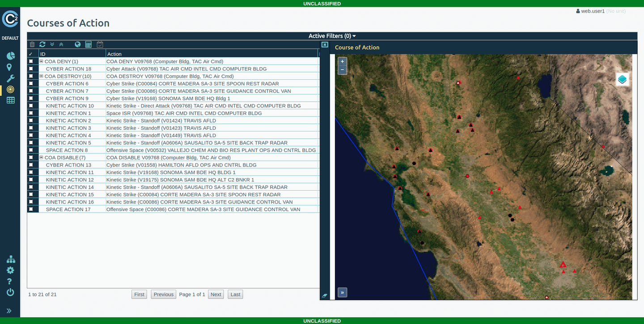Screen dimensions: 644x324
Task: Select the SPACE ACTION 17 row checkbox
Action: click(31, 209)
